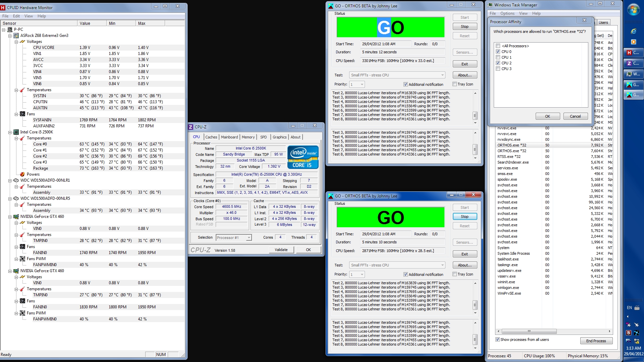
Task: Collapse the WDC WD1500ADFD-00NLR5 node
Action: click(x=10, y=198)
